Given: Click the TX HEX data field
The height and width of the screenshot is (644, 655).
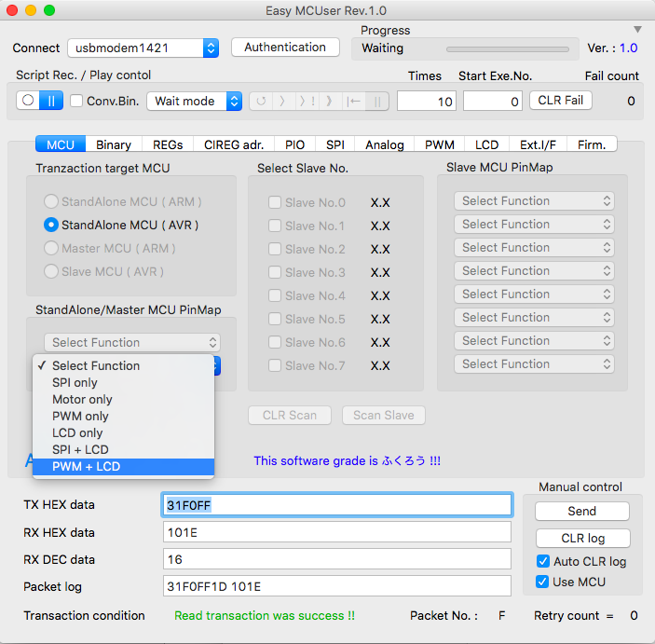Looking at the screenshot, I should (x=336, y=505).
